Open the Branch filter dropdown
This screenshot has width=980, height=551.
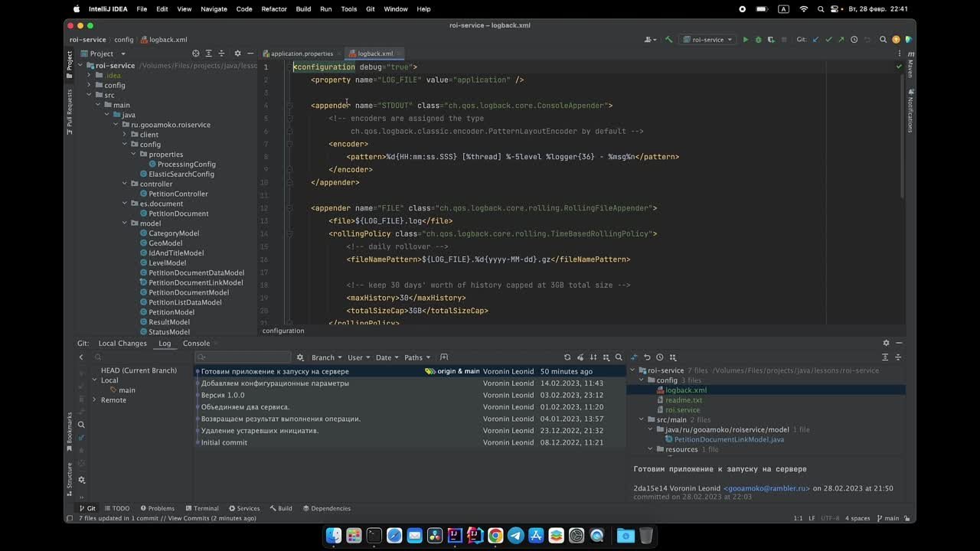tap(326, 357)
